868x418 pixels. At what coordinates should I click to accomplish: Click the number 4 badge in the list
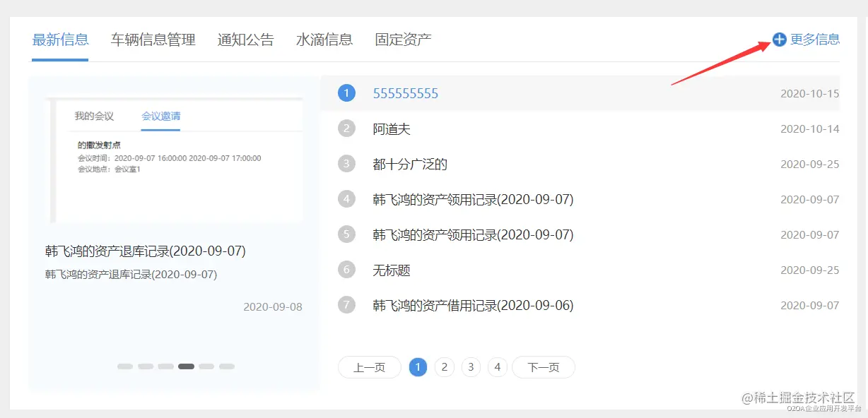click(346, 199)
